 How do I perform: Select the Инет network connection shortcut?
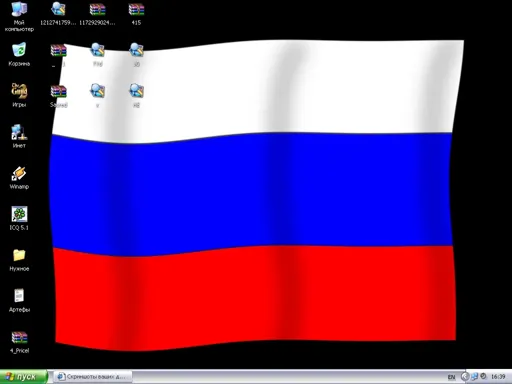click(x=19, y=136)
